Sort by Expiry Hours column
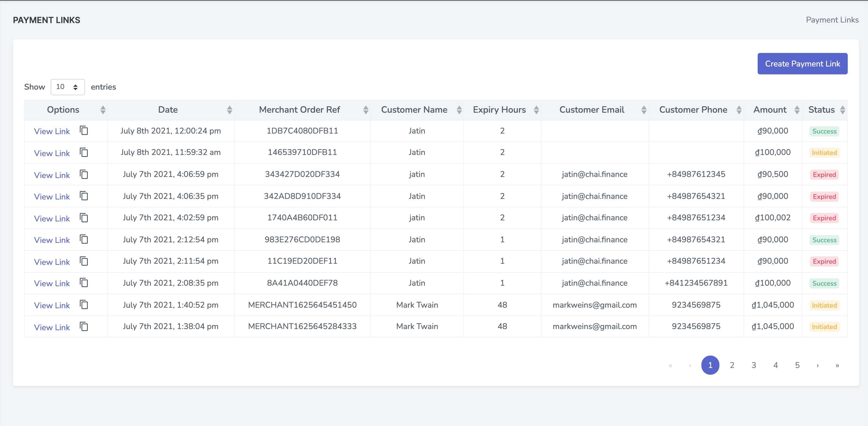Screen dimensions: 868x426 (536, 110)
